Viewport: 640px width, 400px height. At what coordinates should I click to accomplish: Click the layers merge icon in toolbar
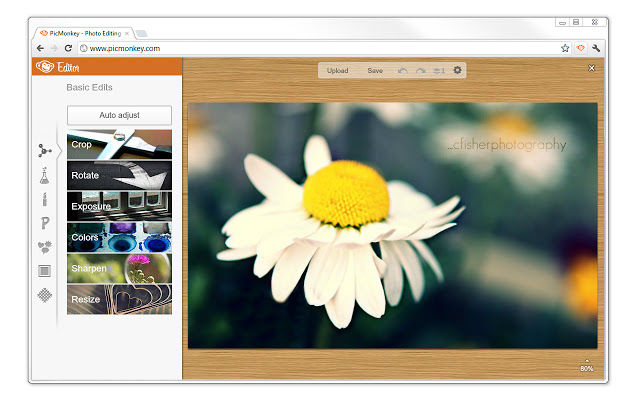point(439,71)
